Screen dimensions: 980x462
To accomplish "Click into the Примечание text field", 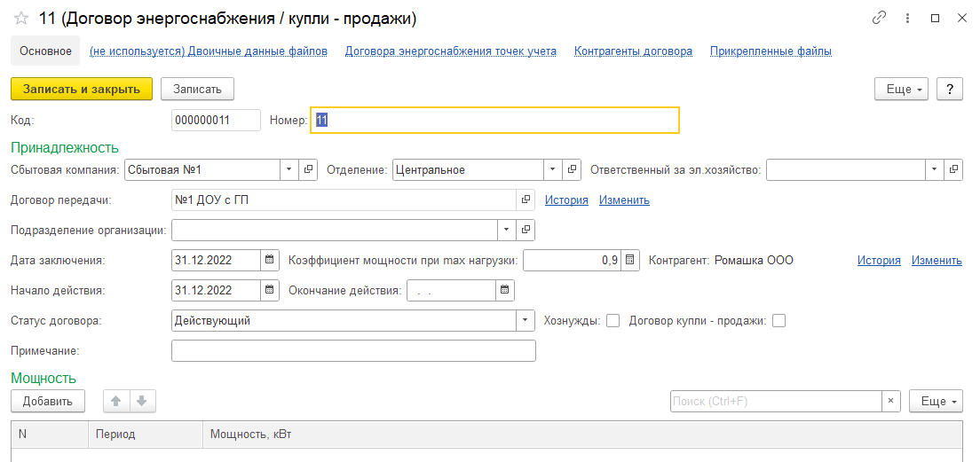I will click(353, 351).
